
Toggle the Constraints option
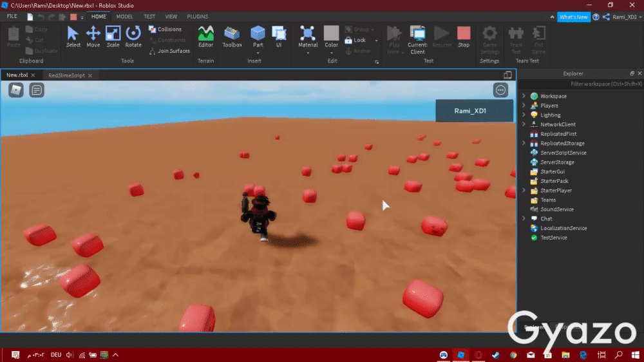click(167, 41)
